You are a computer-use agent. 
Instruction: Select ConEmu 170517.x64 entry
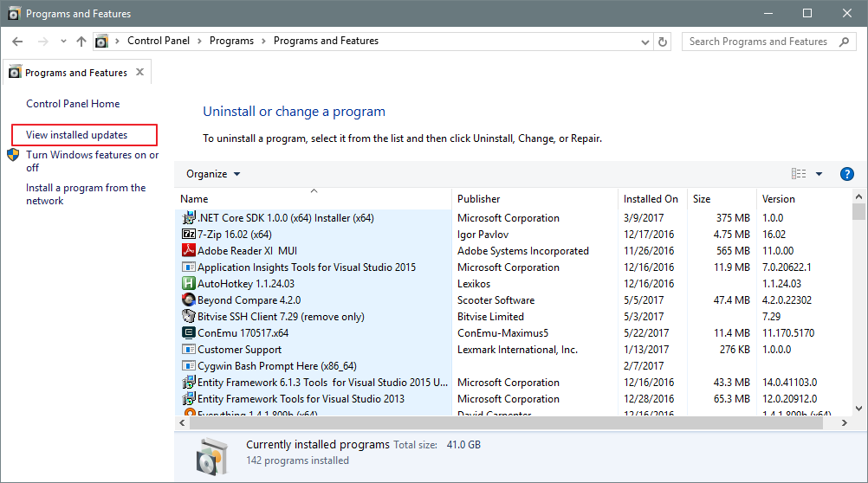[243, 333]
